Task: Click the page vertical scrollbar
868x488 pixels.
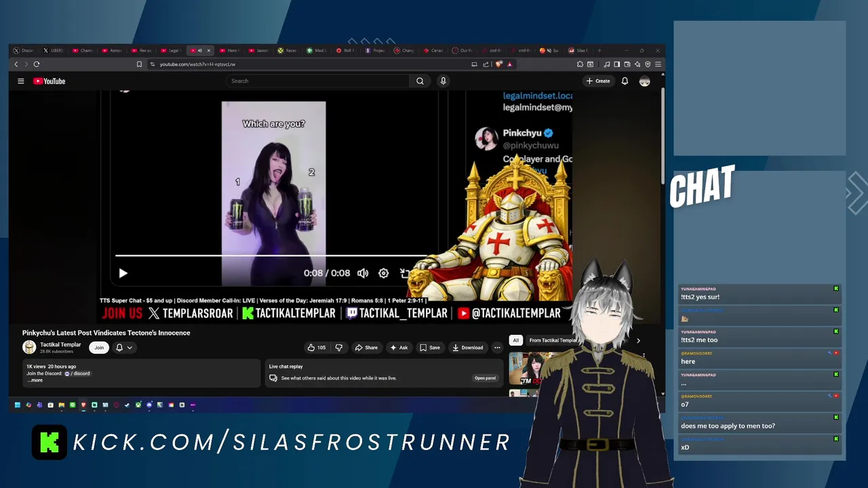Action: click(662, 136)
